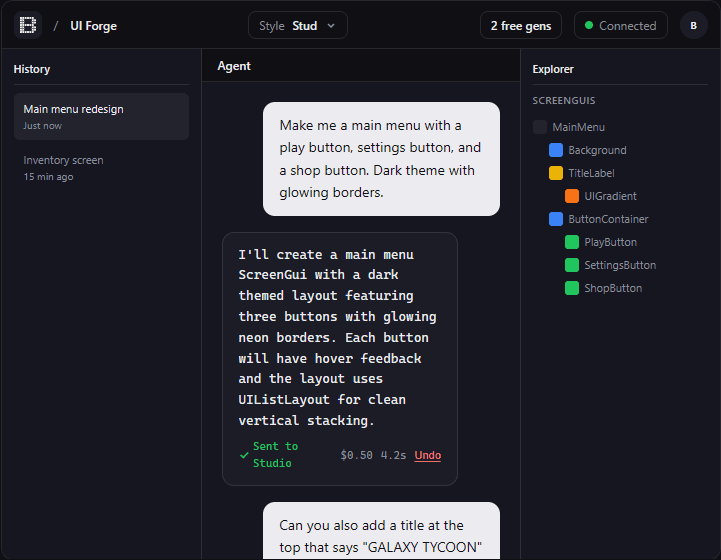The width and height of the screenshot is (721, 560).
Task: Click the UI Forge breadcrumb title
Action: [x=93, y=25]
